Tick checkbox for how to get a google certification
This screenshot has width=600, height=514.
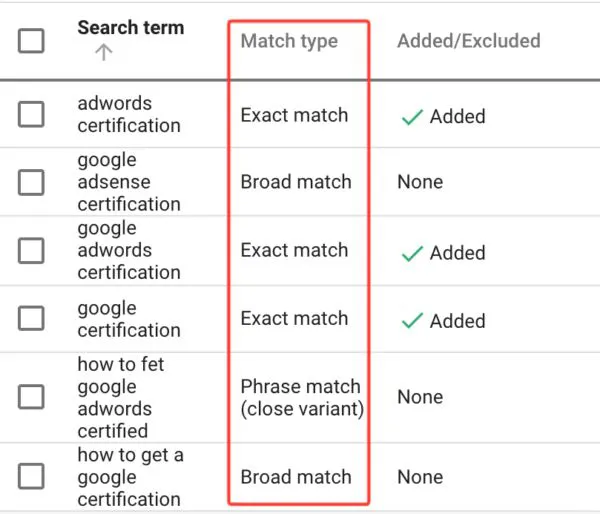point(31,477)
